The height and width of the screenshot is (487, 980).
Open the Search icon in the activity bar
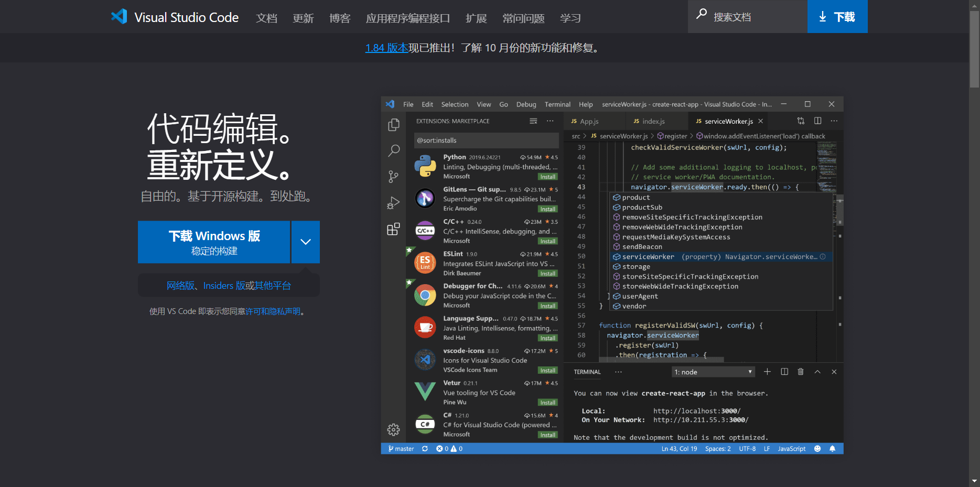tap(393, 151)
